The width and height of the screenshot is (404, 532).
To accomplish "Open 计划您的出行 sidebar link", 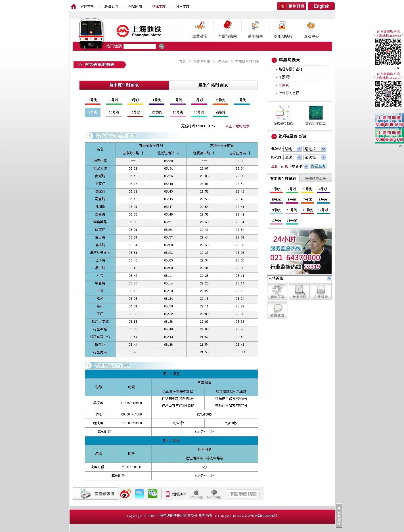I will click(x=289, y=93).
